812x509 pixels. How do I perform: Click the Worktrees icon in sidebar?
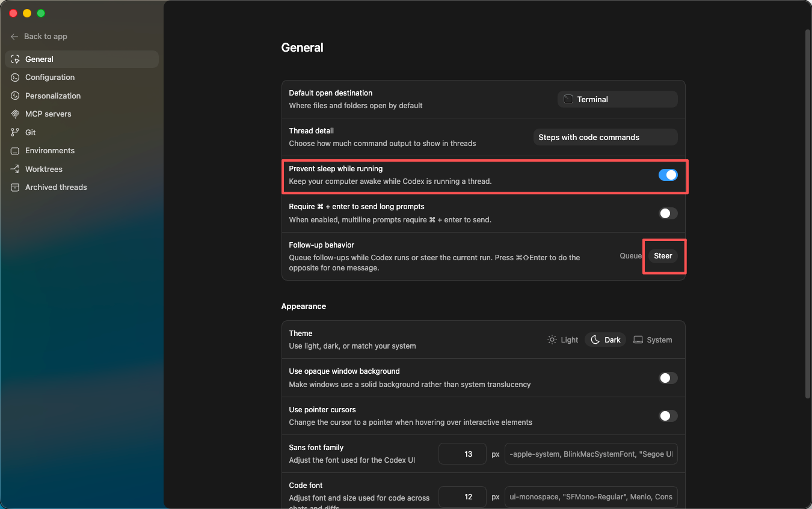pos(15,169)
